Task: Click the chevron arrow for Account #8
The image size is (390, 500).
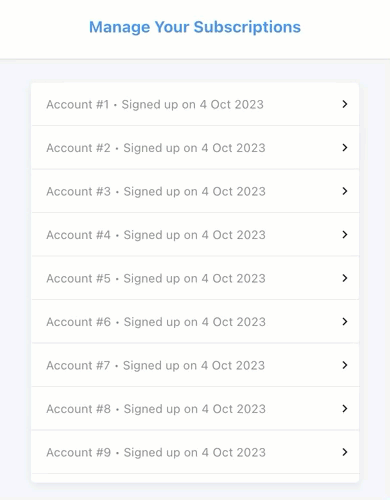Action: coord(345,409)
